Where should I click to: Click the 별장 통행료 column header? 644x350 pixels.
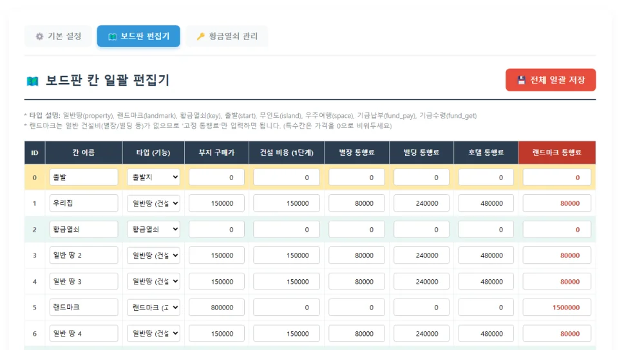pyautogui.click(x=357, y=152)
